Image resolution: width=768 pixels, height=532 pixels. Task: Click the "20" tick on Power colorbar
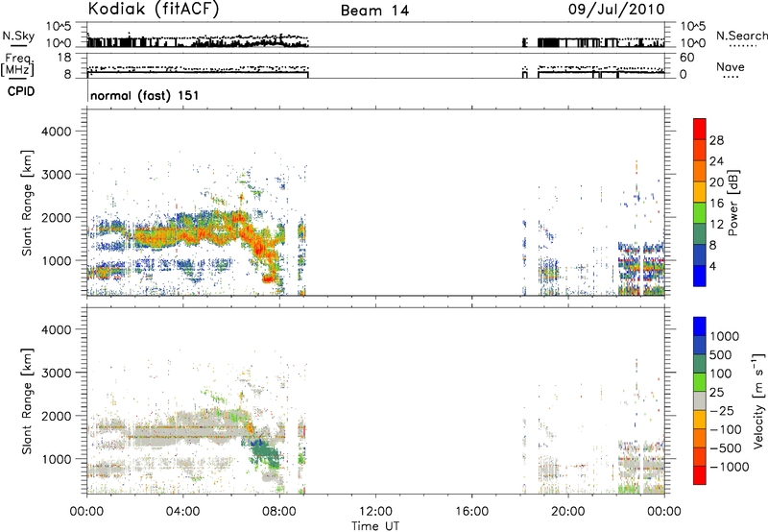(x=716, y=182)
